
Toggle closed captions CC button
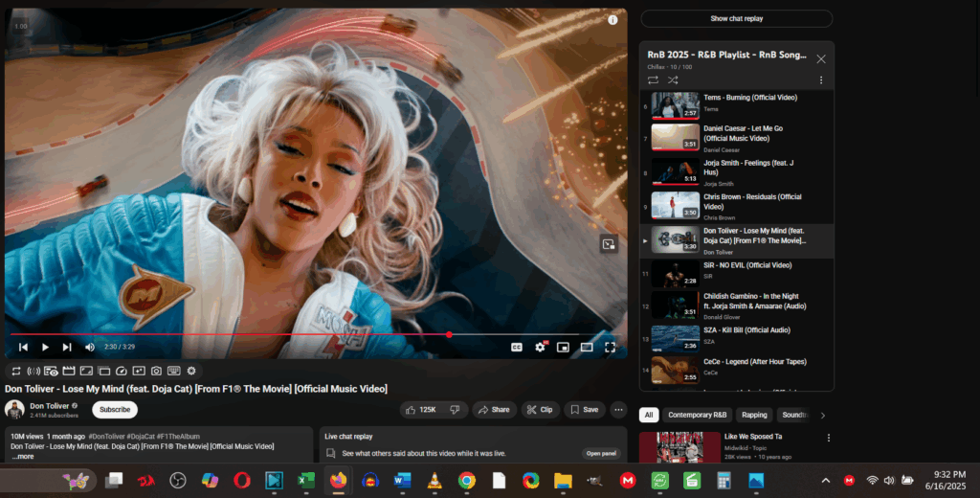pyautogui.click(x=516, y=348)
